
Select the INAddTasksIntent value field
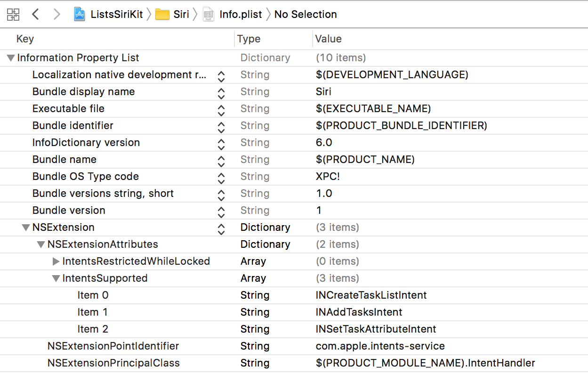point(359,312)
